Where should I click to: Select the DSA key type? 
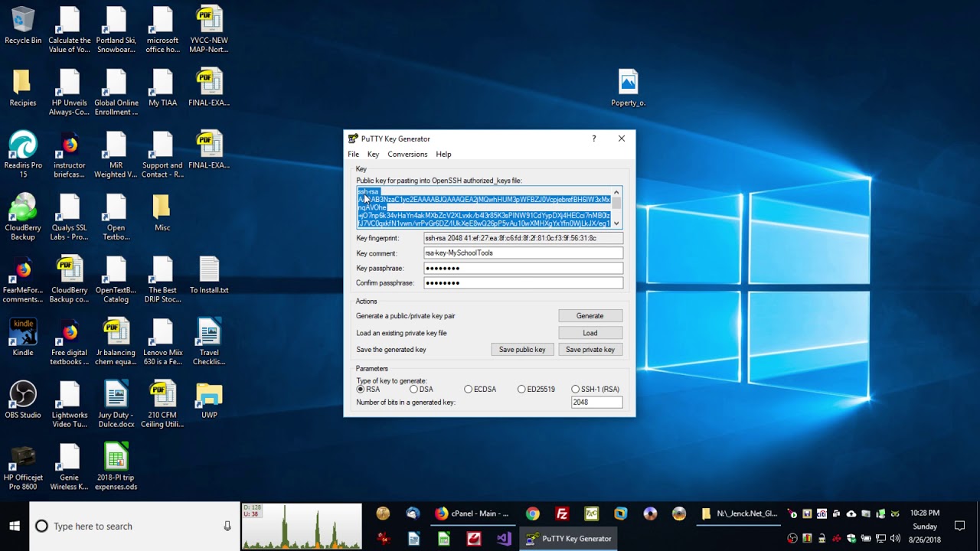click(414, 389)
